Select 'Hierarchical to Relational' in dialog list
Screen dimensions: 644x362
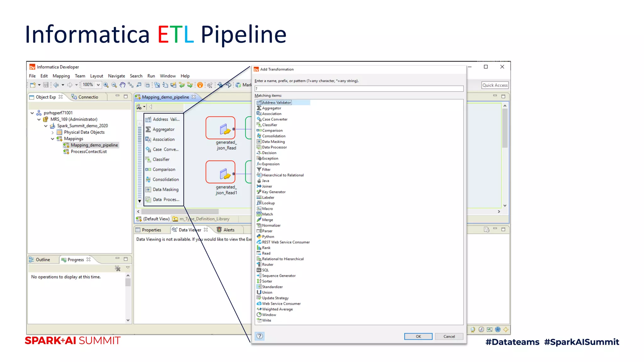[x=283, y=175]
